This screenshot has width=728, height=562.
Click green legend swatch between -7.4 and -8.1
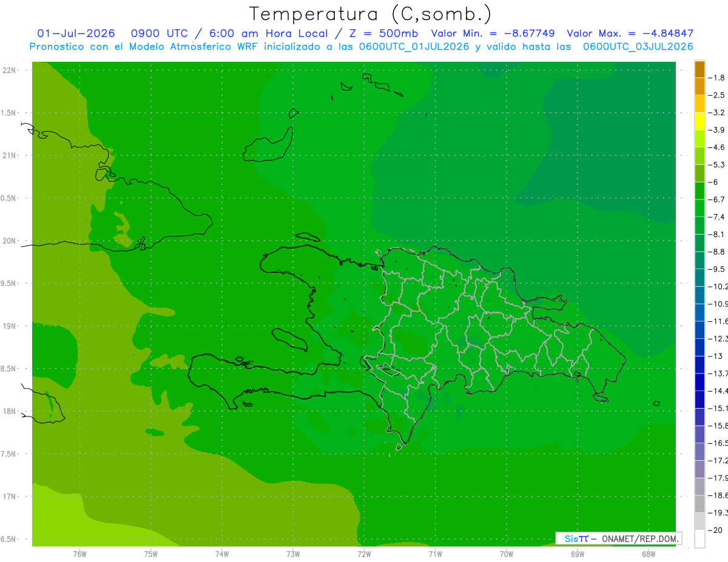[699, 226]
